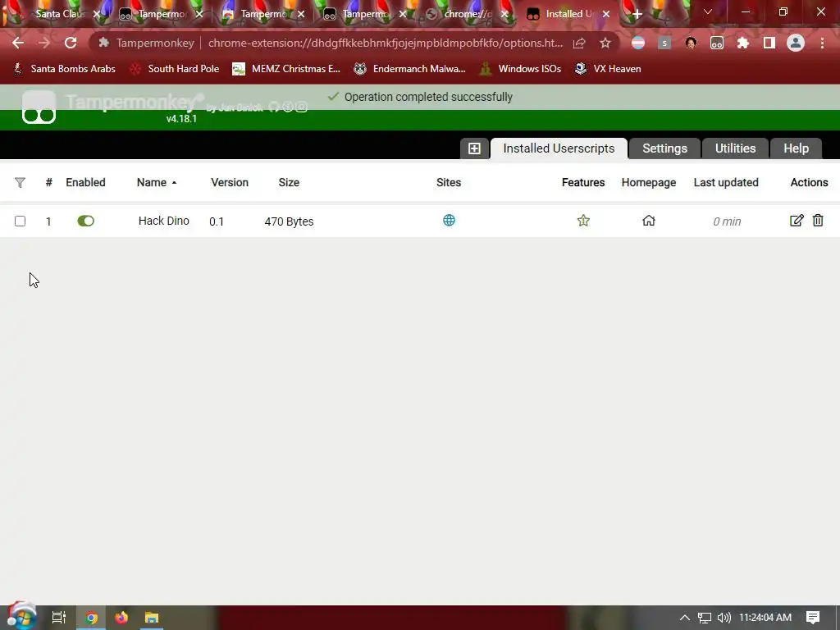Image resolution: width=840 pixels, height=630 pixels.
Task: Open Windows ISOs bookmark
Action: [x=520, y=69]
